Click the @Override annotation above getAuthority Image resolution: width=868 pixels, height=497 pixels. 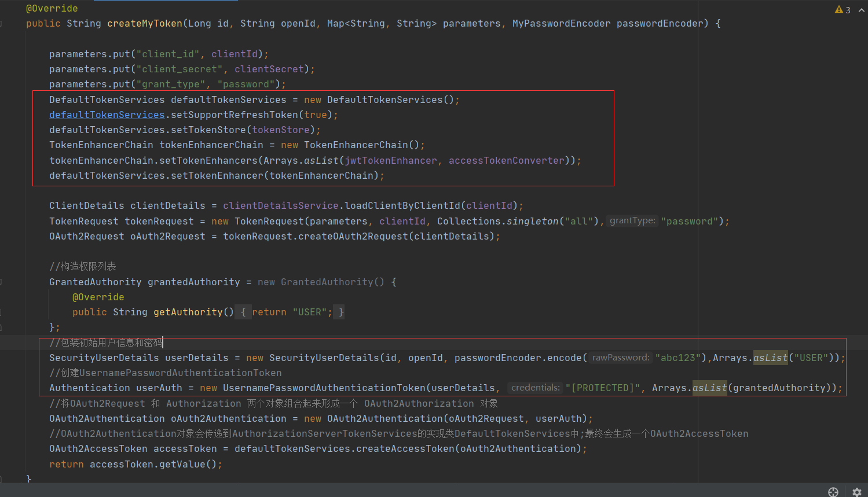coord(98,297)
